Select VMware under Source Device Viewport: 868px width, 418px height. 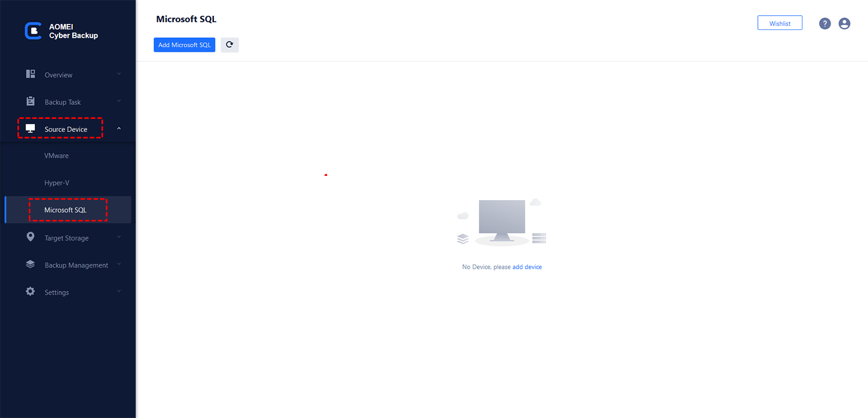click(56, 156)
